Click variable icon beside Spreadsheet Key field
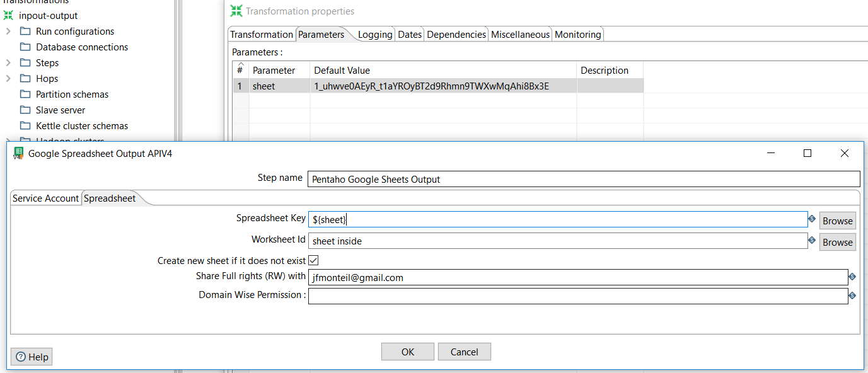 [x=812, y=219]
